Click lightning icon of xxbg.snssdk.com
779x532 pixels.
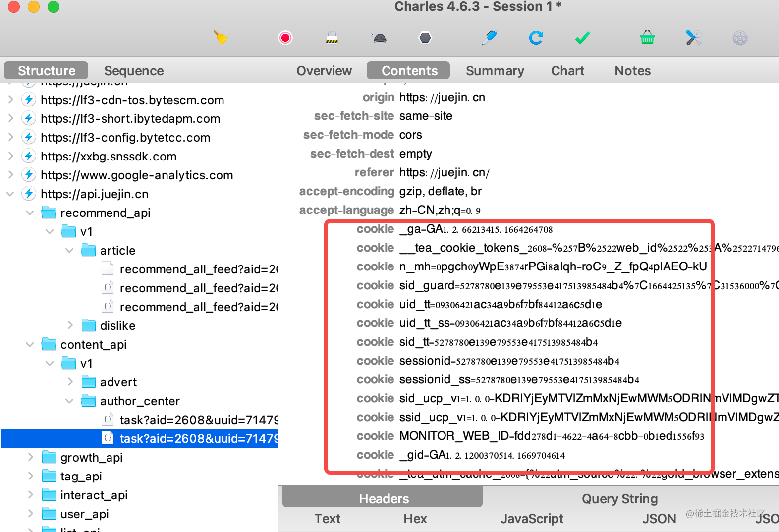[29, 156]
